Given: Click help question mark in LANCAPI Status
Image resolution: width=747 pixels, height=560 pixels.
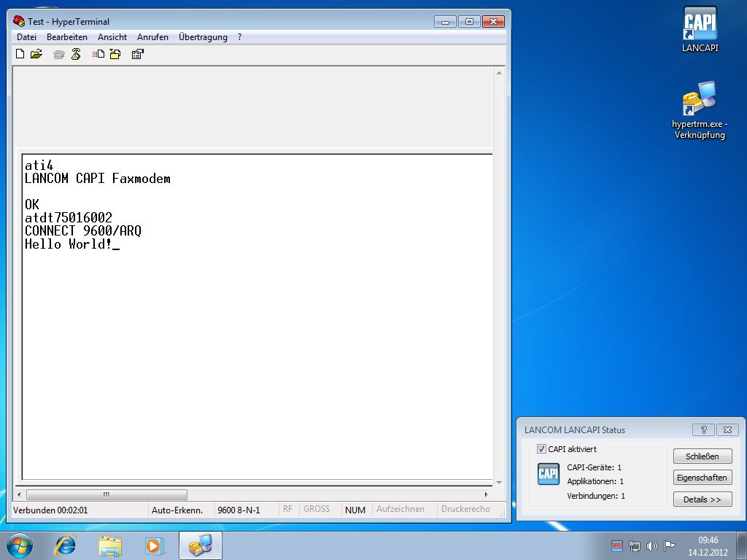Looking at the screenshot, I should [x=704, y=429].
